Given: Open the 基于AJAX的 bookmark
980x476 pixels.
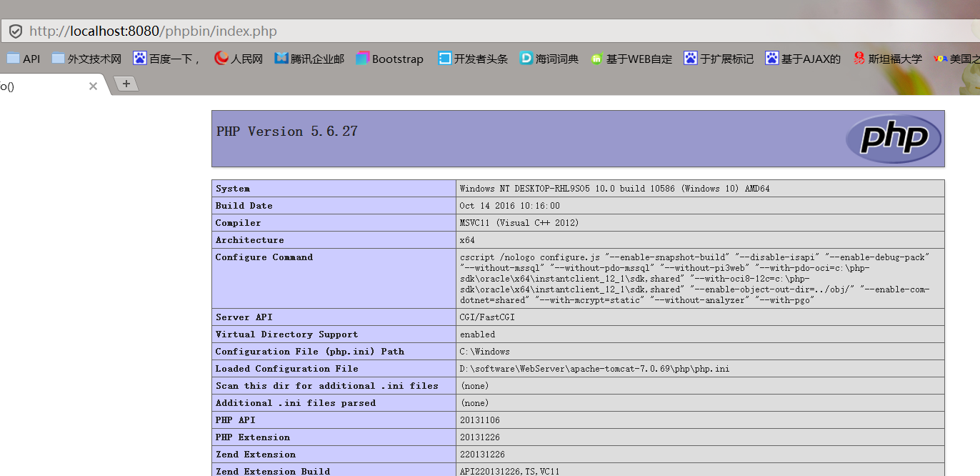Looking at the screenshot, I should click(x=803, y=59).
